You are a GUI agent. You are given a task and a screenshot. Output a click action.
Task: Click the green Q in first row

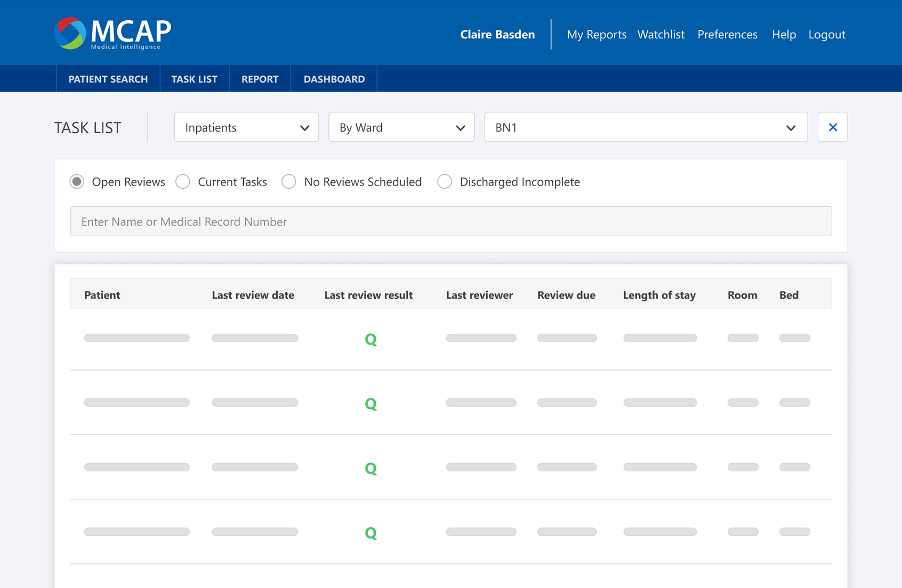(371, 340)
